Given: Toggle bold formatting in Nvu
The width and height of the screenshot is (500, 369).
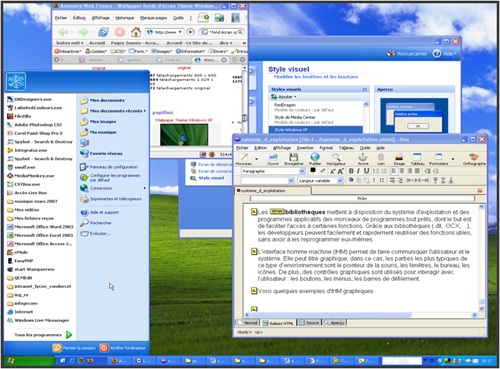Looking at the screenshot, I should (351, 171).
